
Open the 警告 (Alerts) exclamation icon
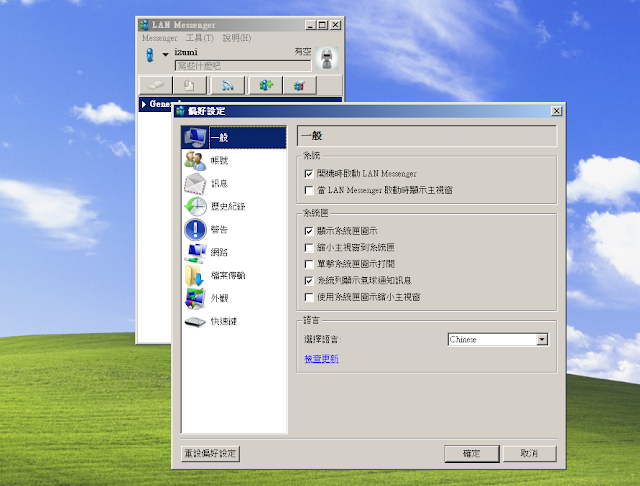195,229
